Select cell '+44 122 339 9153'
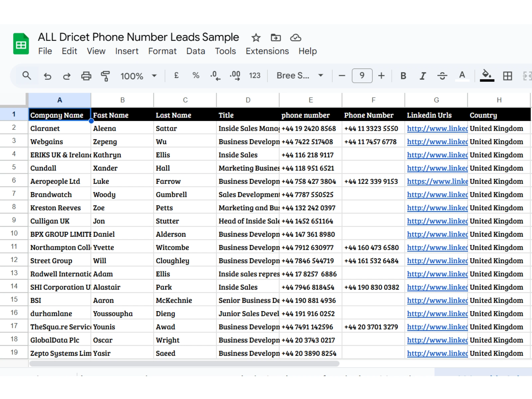This screenshot has width=532, height=399. (x=373, y=181)
